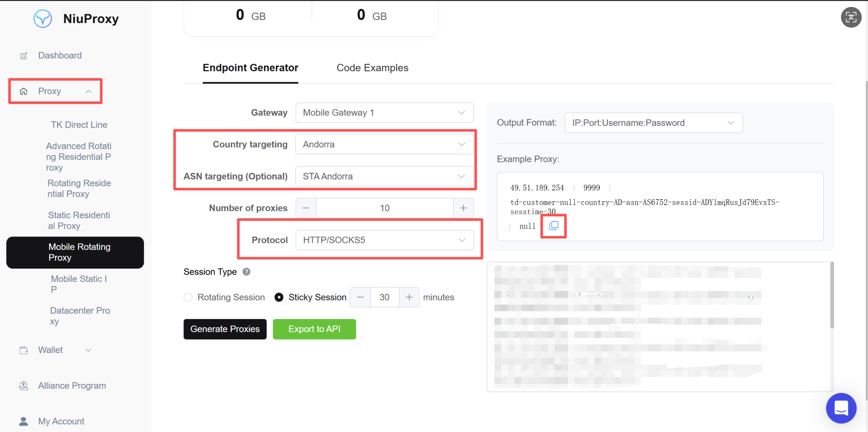Viewport: 868px width, 432px height.
Task: Open the Session Type help tooltip icon
Action: [x=246, y=272]
